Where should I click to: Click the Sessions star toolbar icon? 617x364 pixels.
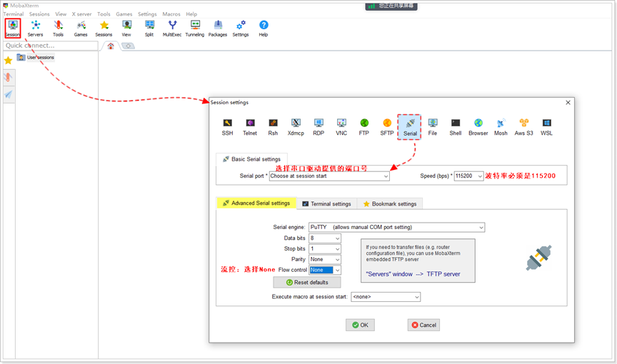click(x=104, y=29)
